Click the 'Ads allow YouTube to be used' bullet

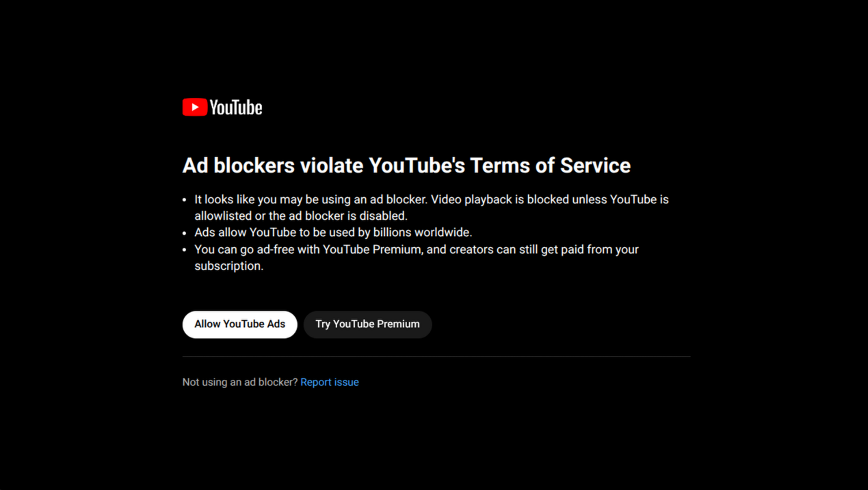[x=333, y=233]
